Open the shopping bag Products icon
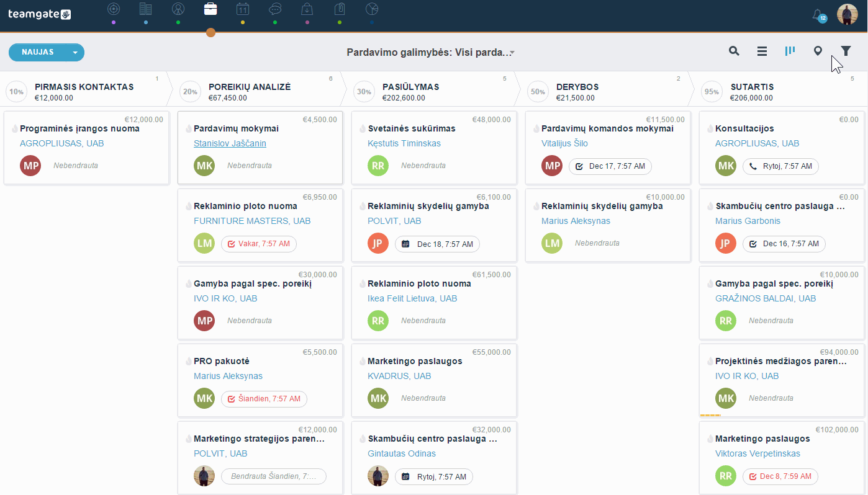This screenshot has height=495, width=868. pyautogui.click(x=307, y=9)
